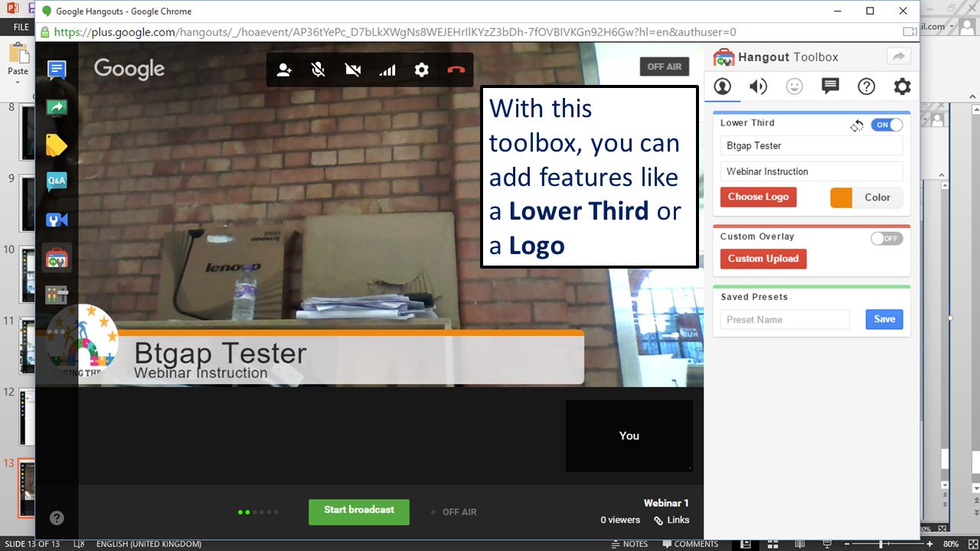The image size is (980, 551).
Task: Switch to the Toolbox chat bubble tab
Action: [x=830, y=86]
